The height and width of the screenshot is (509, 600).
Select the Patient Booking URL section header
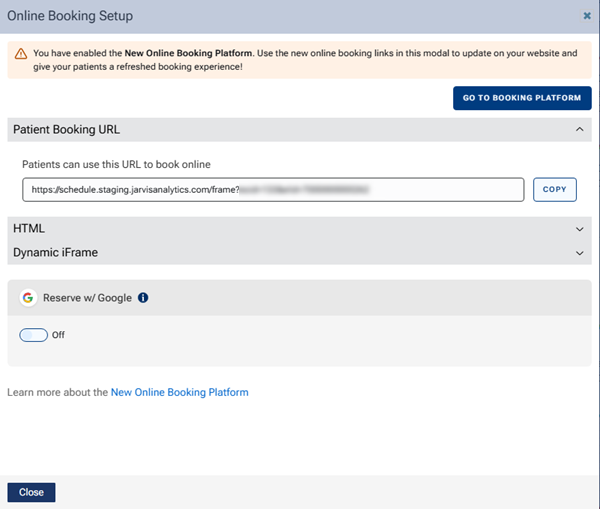(x=66, y=129)
